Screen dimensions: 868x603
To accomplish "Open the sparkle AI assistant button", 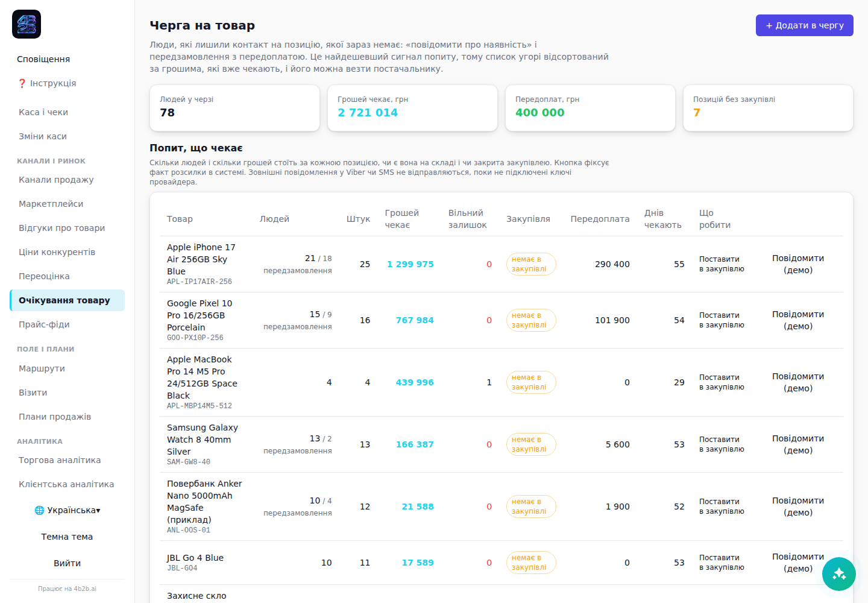I will pos(839,574).
